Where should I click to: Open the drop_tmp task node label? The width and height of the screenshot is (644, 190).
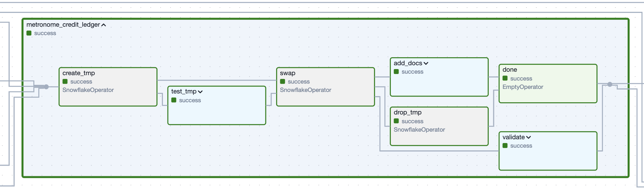[x=408, y=113]
